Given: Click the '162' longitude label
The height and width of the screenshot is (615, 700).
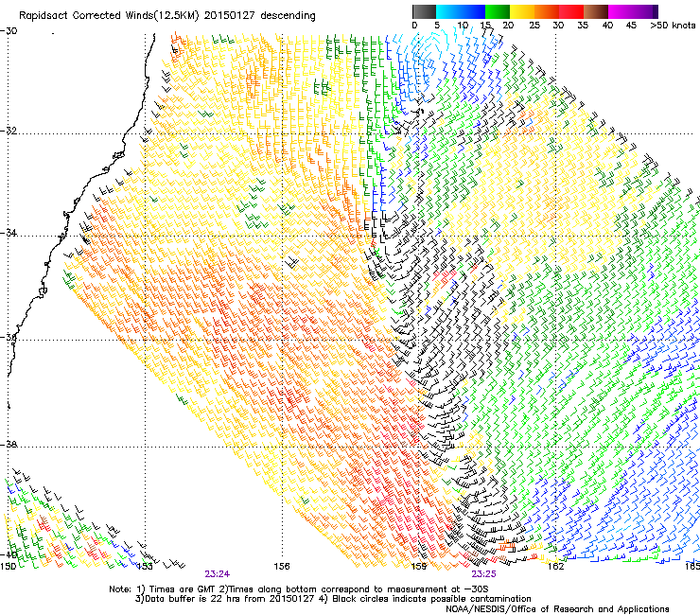Looking at the screenshot, I should [x=556, y=567].
